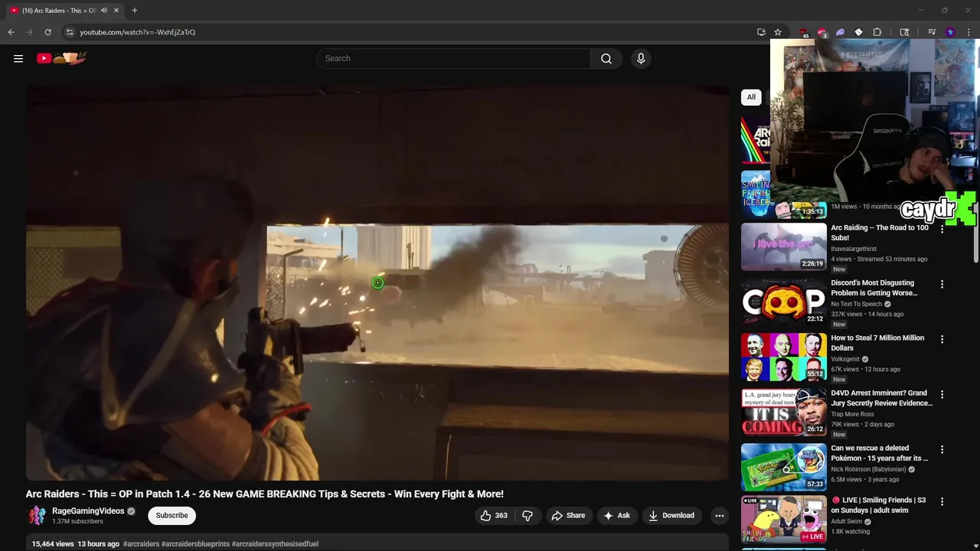Open options for Arc Raiding Road to 100 Subs
This screenshot has width=980, height=551.
point(942,230)
